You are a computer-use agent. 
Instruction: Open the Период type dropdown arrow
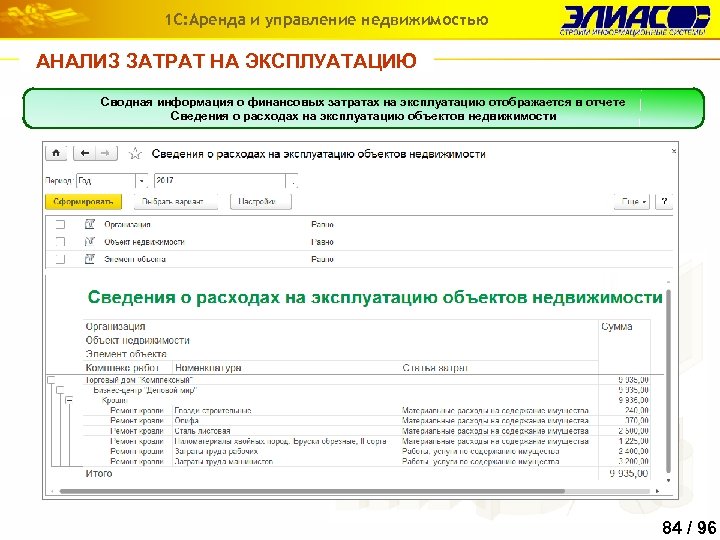pyautogui.click(x=142, y=181)
